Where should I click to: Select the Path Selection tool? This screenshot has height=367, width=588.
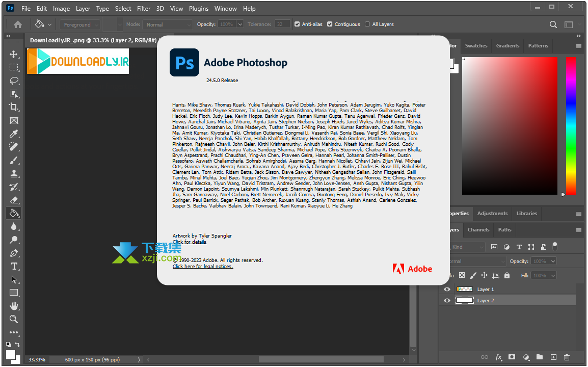[x=14, y=279]
